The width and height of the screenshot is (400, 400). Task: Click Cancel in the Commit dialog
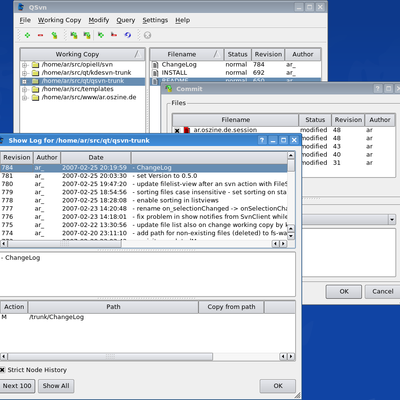point(383,292)
